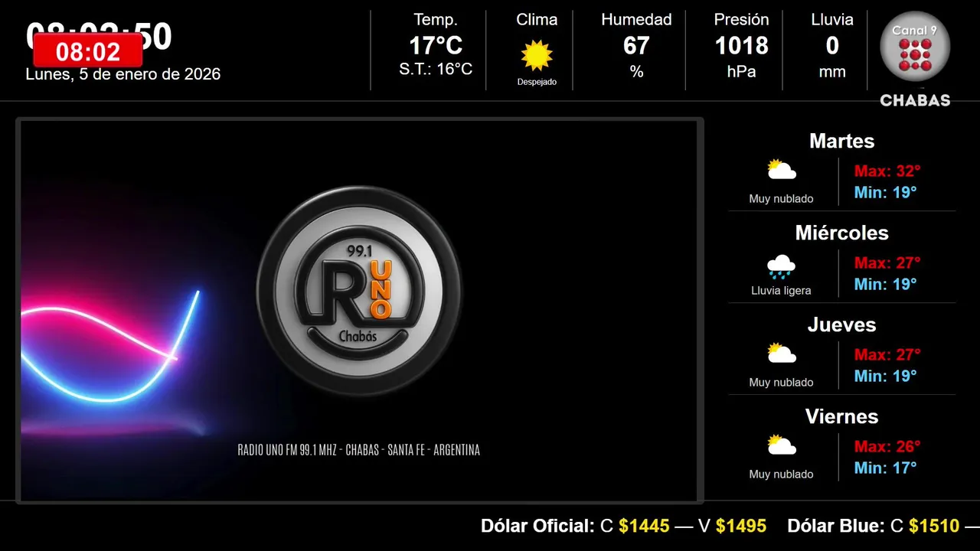Click Viernes Min: 17° value
This screenshot has width=980, height=551.
click(885, 468)
